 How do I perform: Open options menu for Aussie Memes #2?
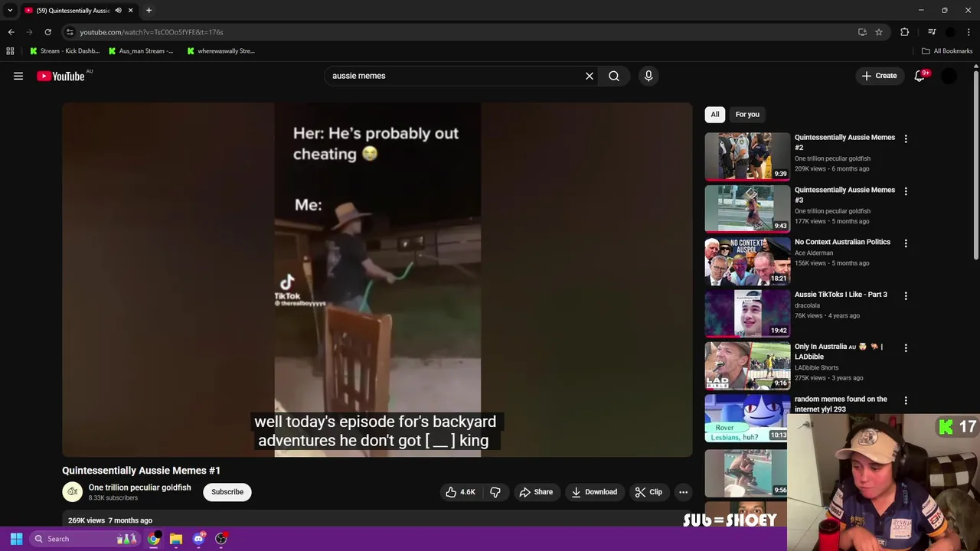point(906,139)
